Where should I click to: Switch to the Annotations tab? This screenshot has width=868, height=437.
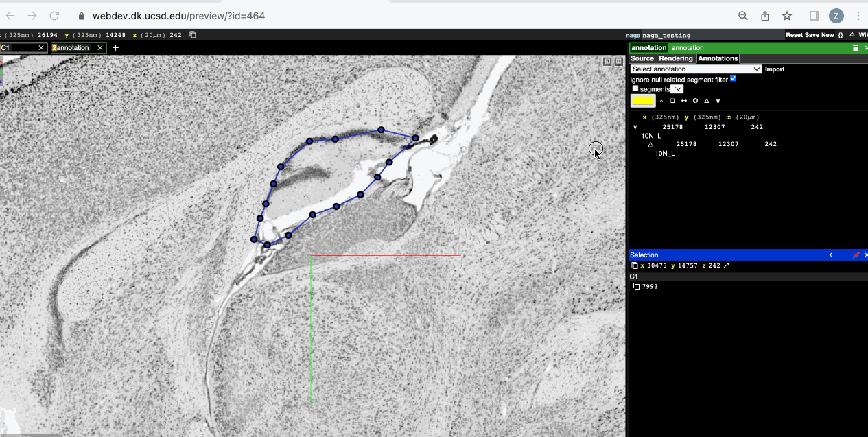point(718,58)
